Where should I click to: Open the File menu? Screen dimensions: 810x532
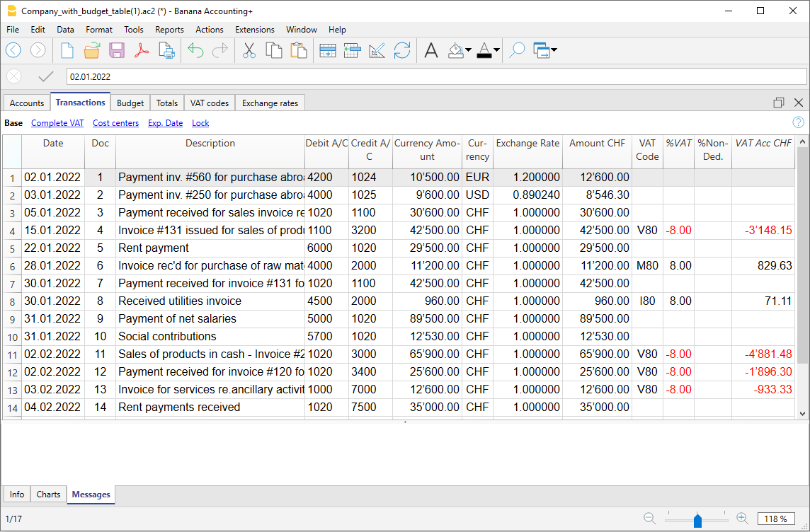tap(13, 30)
